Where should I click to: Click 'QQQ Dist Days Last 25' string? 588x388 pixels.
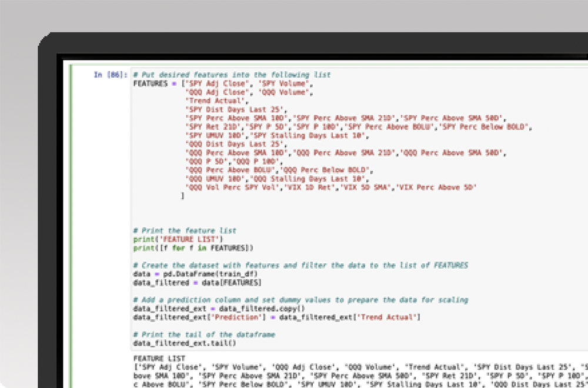pyautogui.click(x=235, y=144)
